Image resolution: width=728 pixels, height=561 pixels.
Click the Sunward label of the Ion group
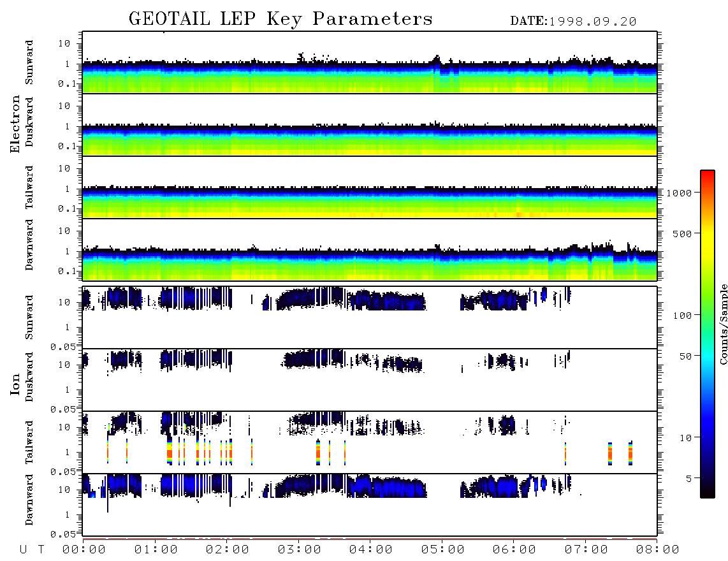29,317
